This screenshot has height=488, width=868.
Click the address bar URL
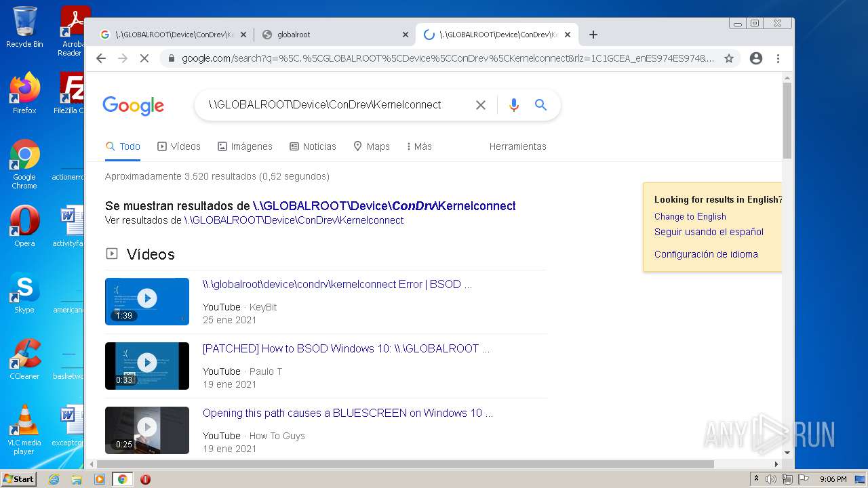[x=448, y=58]
